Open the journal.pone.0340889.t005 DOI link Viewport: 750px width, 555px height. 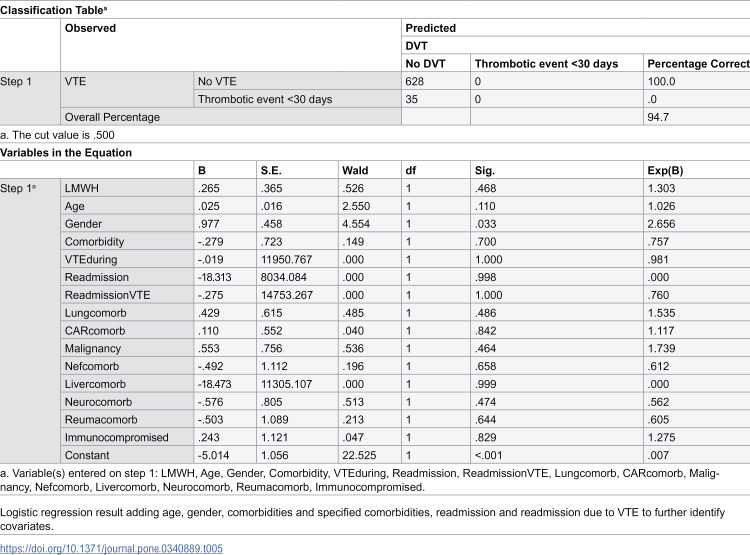click(111, 548)
